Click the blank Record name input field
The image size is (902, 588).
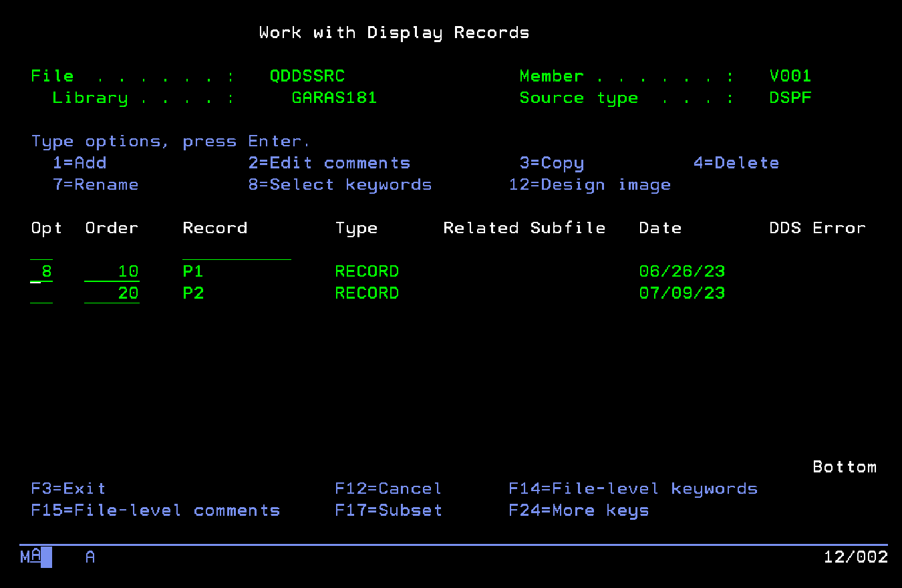pyautogui.click(x=237, y=251)
